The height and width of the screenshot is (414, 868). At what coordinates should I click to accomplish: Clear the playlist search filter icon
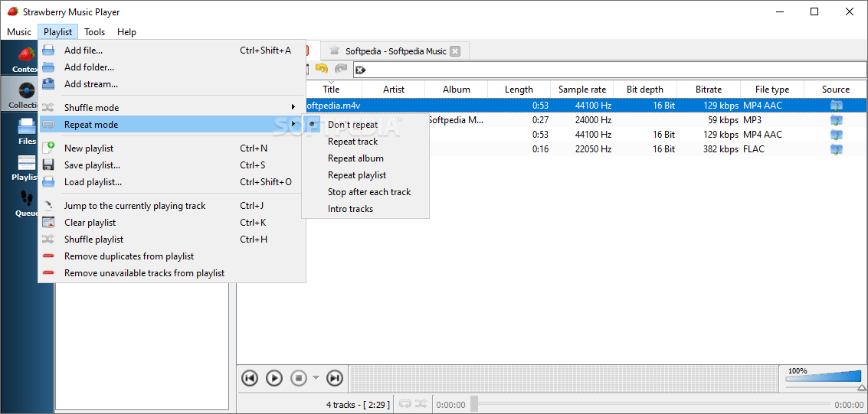[360, 70]
